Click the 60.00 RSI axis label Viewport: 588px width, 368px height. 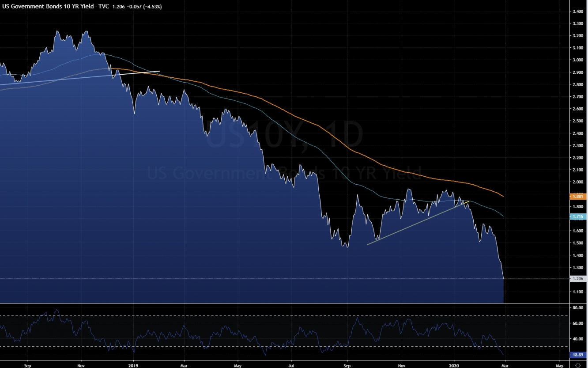[578, 323]
